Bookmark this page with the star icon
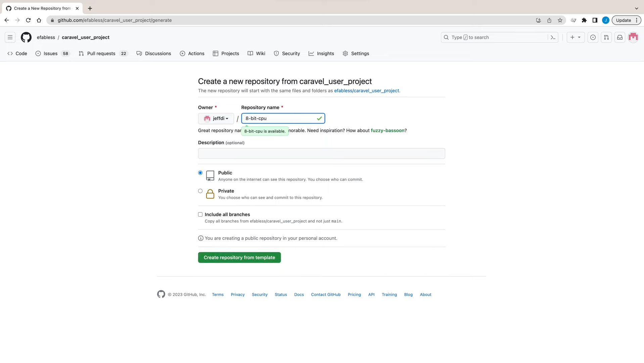 tap(560, 20)
